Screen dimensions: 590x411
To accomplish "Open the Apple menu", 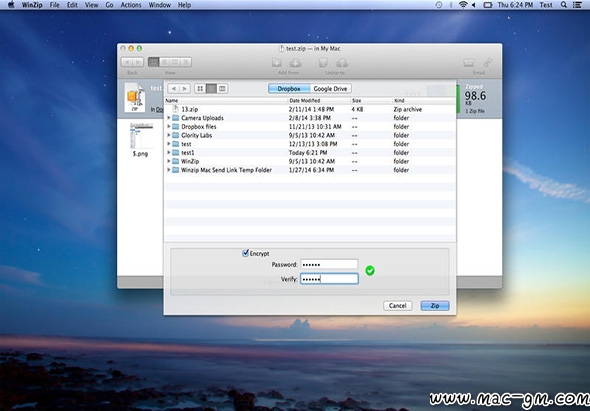I will 11,5.
